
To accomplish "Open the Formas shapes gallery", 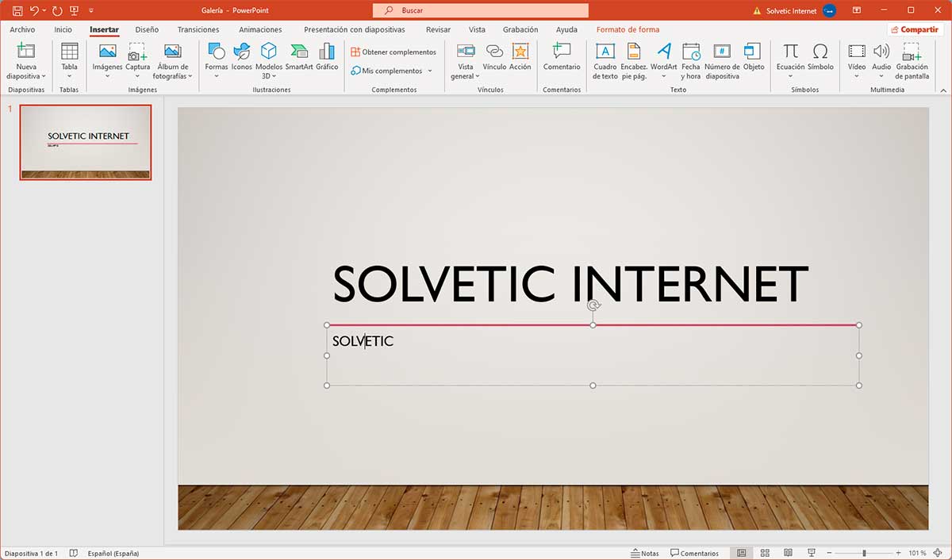I will coord(216,61).
